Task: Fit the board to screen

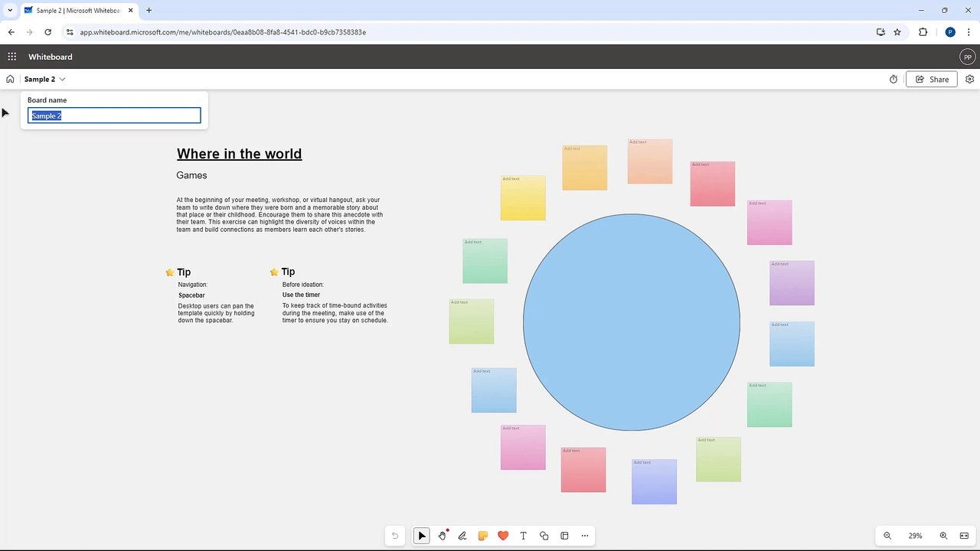Action: pyautogui.click(x=965, y=536)
